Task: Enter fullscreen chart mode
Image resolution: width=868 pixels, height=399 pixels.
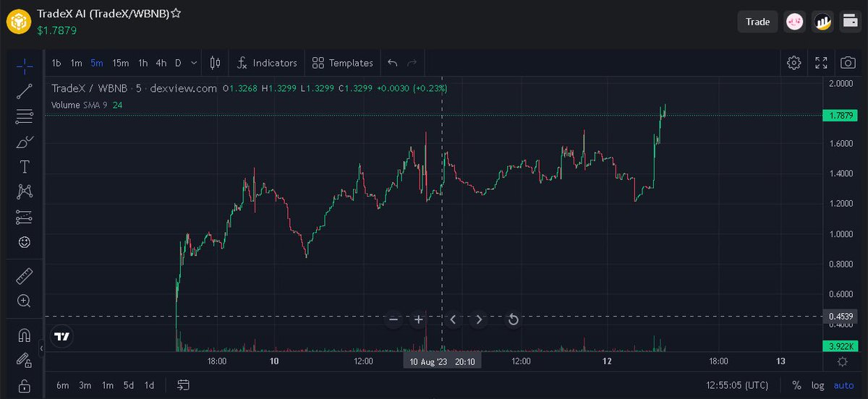Action: pyautogui.click(x=821, y=63)
